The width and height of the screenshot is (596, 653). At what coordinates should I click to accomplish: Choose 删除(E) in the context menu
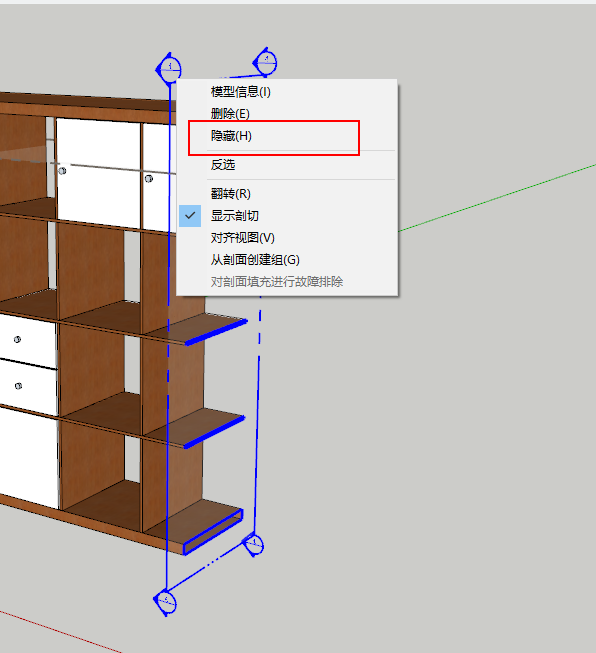point(287,114)
